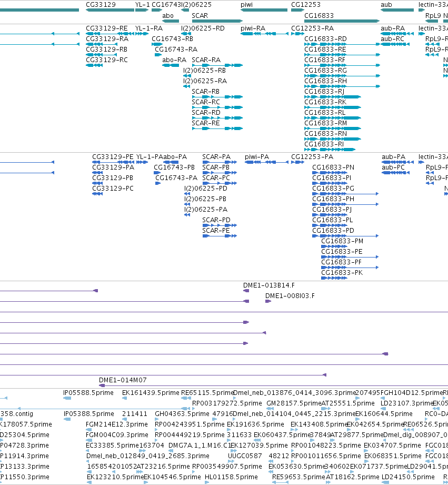The image size is (448, 485).
Task: Select the SCAR gene span
Action: coord(217,21)
